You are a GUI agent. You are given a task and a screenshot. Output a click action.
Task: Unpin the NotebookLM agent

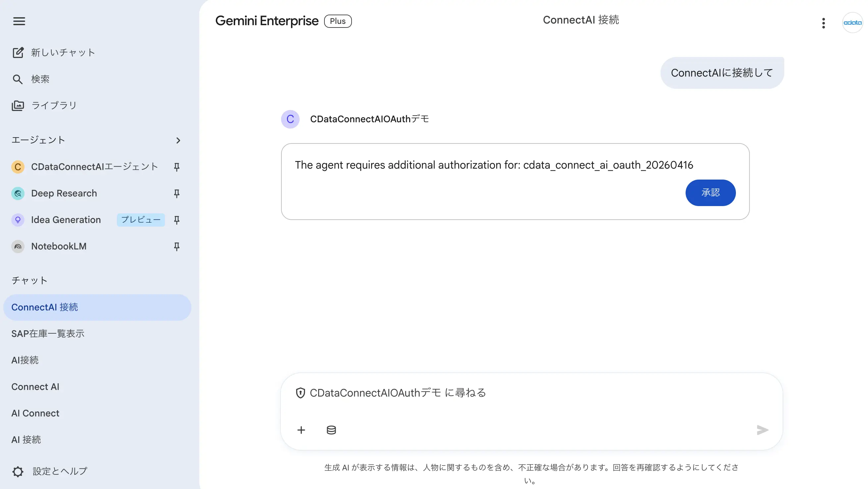[176, 246]
